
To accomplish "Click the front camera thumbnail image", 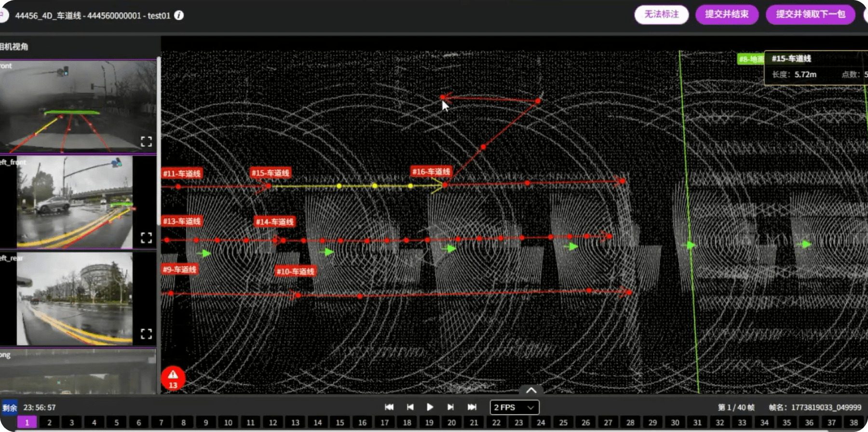I will (78, 106).
